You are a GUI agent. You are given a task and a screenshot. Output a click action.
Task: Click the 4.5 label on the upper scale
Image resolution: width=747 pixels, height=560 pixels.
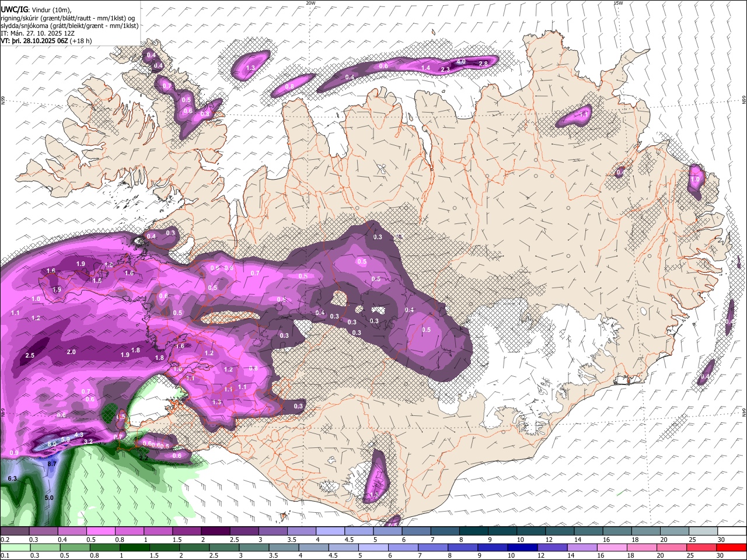[349, 540]
